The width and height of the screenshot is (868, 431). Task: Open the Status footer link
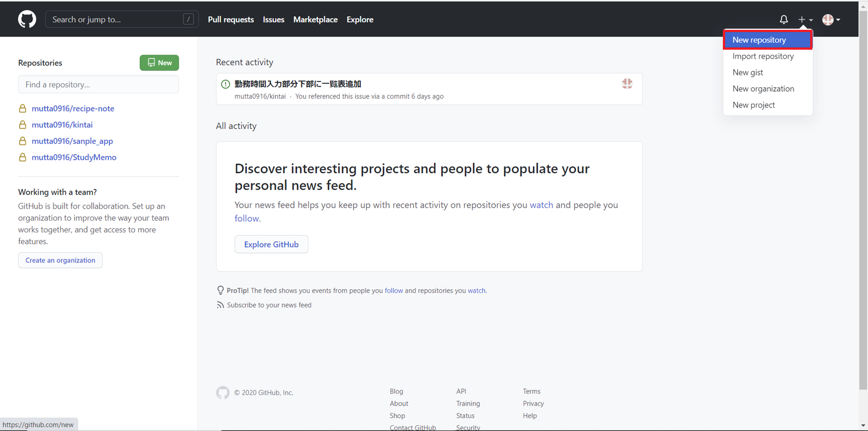click(465, 416)
